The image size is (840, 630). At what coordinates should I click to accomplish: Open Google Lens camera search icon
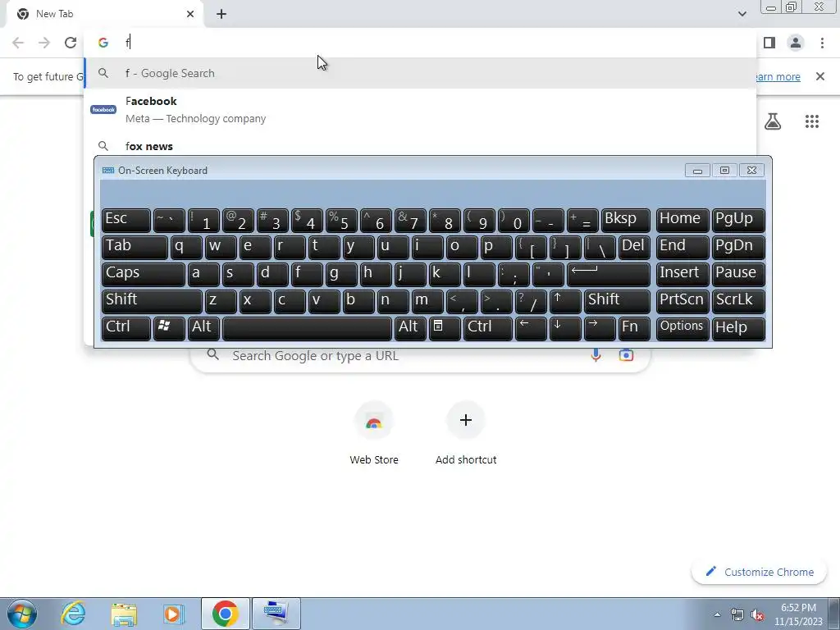pyautogui.click(x=626, y=355)
